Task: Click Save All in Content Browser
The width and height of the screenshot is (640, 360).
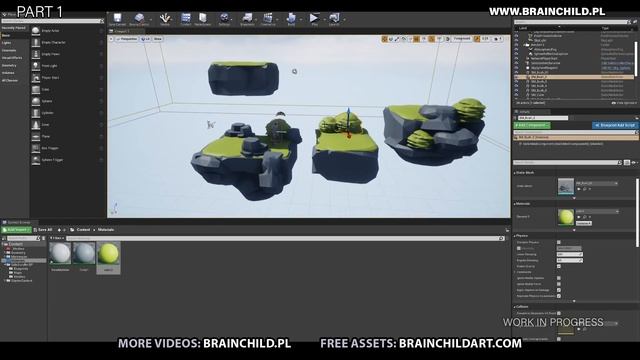Action: point(43,230)
